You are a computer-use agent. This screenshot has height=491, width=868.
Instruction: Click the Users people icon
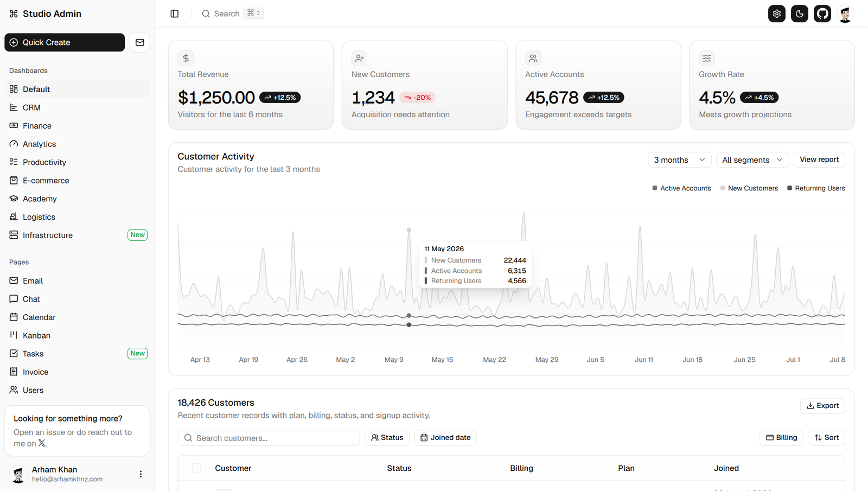pyautogui.click(x=14, y=390)
